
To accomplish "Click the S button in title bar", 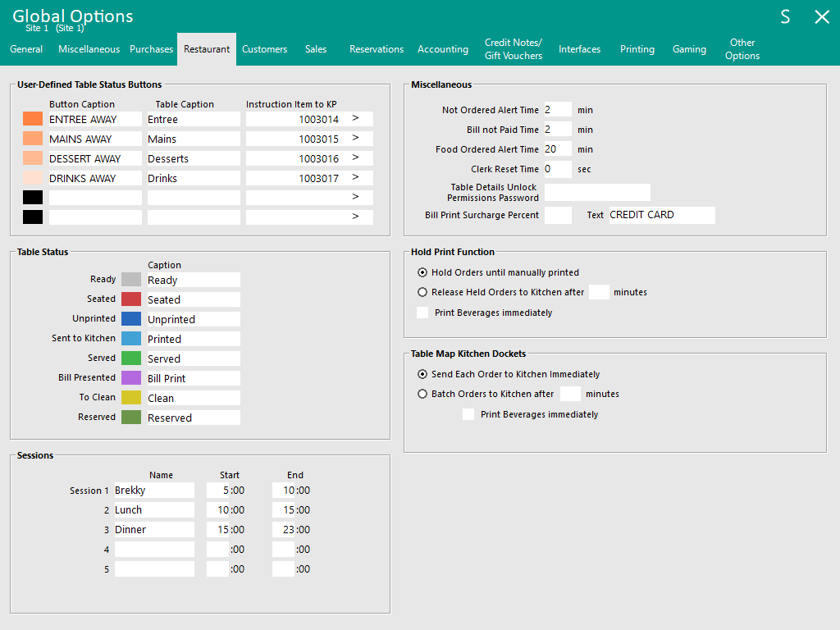I will 785,17.
